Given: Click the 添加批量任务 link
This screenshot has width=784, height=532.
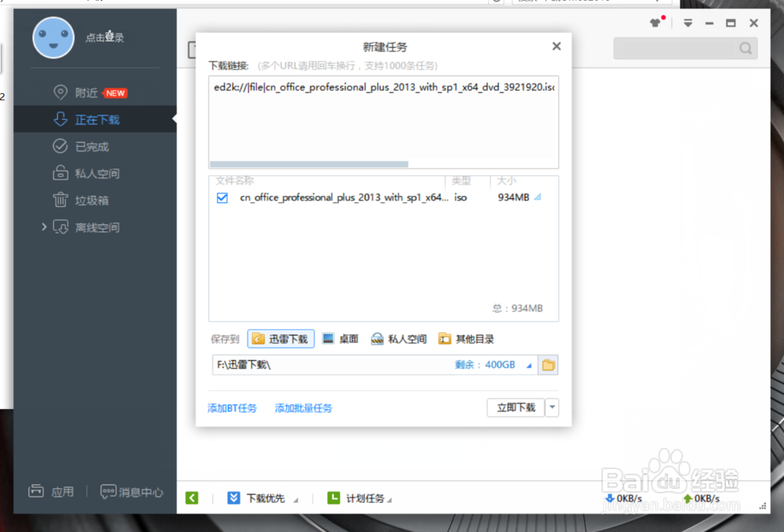Looking at the screenshot, I should point(303,408).
